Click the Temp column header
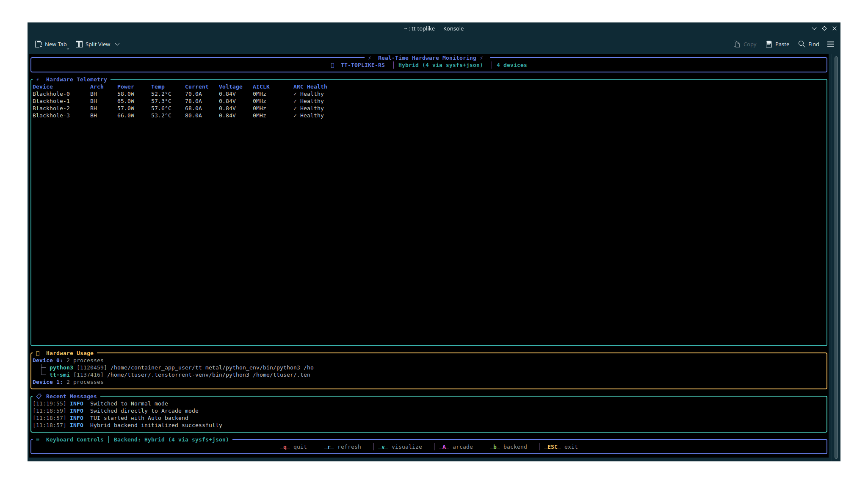 coord(158,87)
